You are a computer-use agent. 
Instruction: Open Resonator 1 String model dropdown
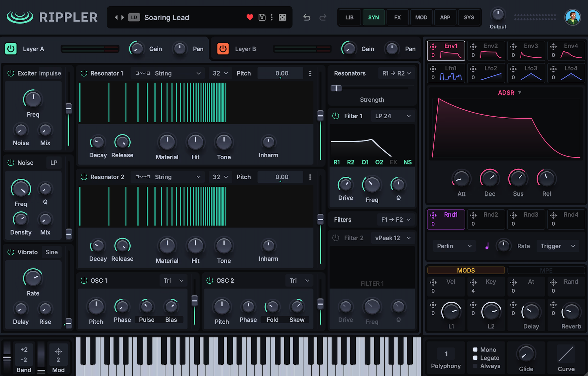click(168, 73)
